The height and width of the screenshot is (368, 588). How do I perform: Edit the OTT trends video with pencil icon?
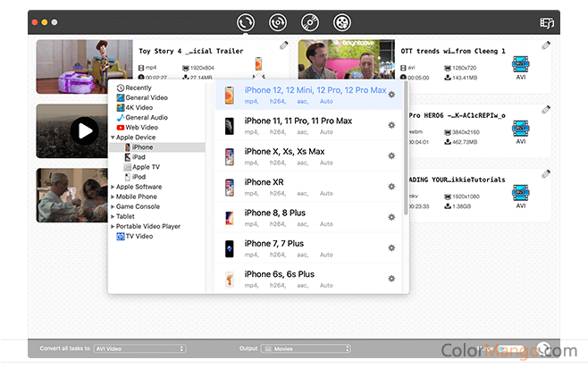(546, 46)
